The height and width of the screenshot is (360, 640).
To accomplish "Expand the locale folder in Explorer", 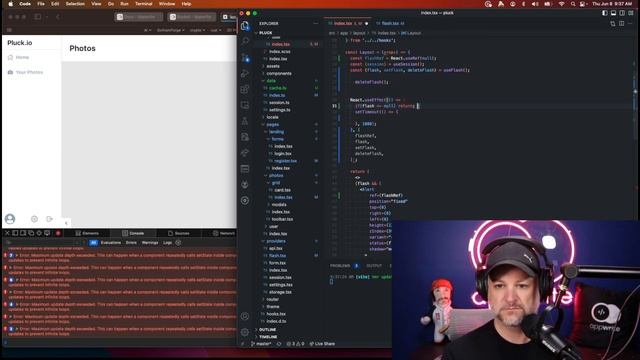I will [272, 117].
